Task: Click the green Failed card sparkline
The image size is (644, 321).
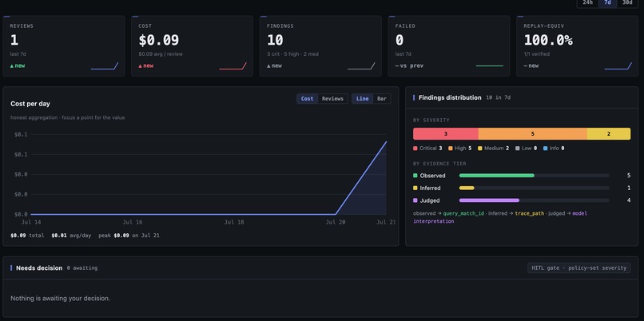Action: point(490,65)
